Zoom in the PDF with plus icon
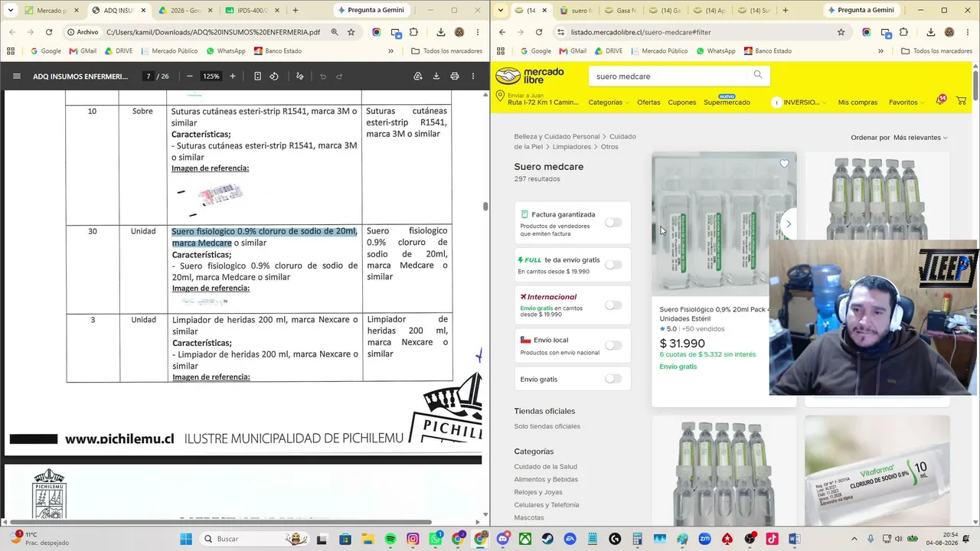 pyautogui.click(x=233, y=77)
